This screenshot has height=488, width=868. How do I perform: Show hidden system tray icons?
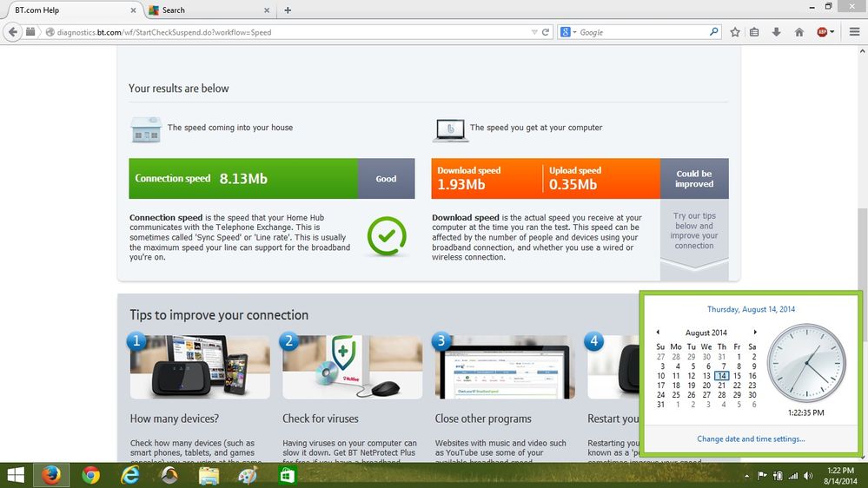tap(746, 476)
